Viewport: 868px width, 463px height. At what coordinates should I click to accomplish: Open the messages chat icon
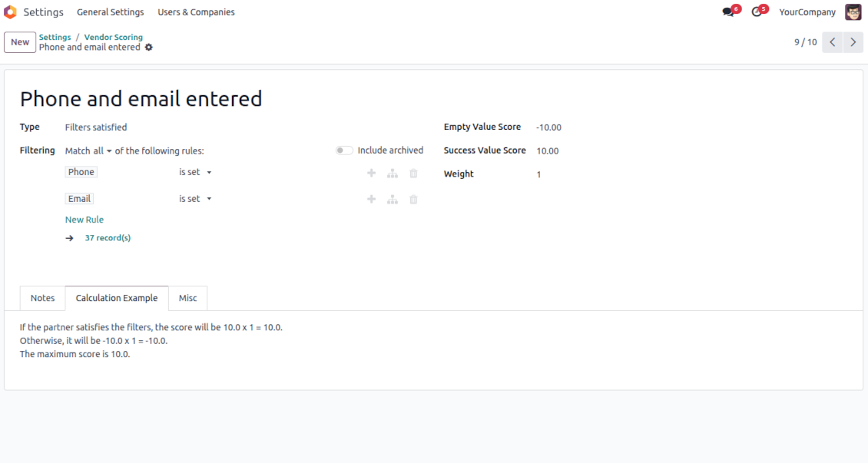point(728,12)
